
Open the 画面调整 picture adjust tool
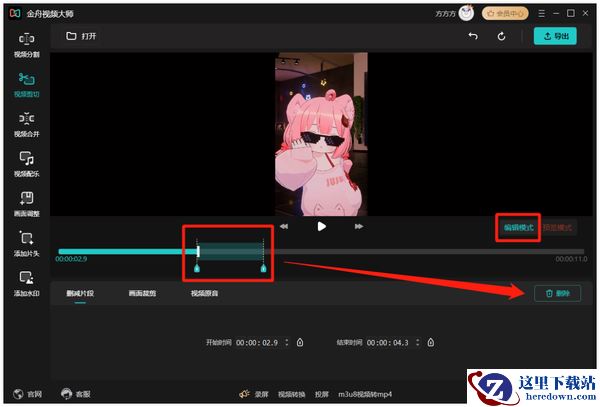point(26,204)
